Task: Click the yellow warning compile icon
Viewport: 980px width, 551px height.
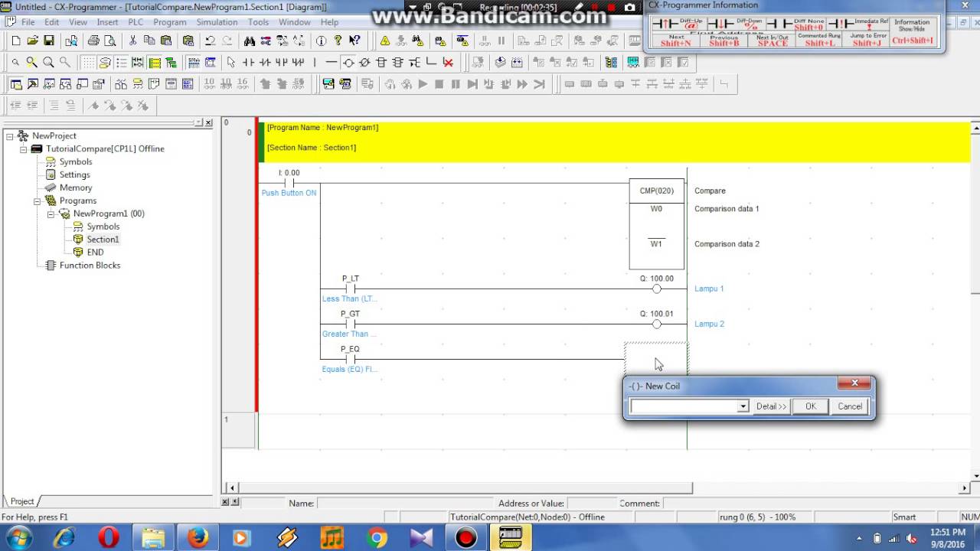Action: pyautogui.click(x=385, y=41)
